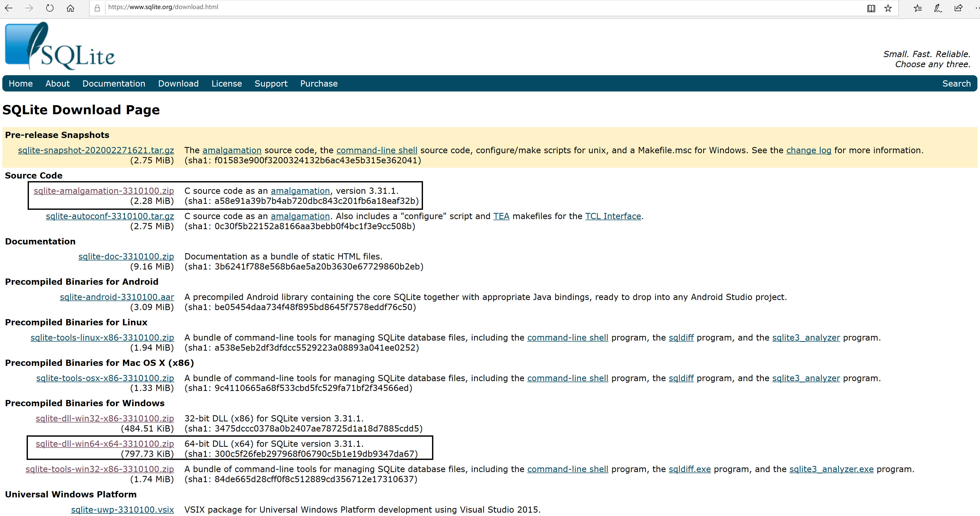Click the Small. Fast. Reliable. tagline
This screenshot has width=980, height=516.
pyautogui.click(x=927, y=54)
